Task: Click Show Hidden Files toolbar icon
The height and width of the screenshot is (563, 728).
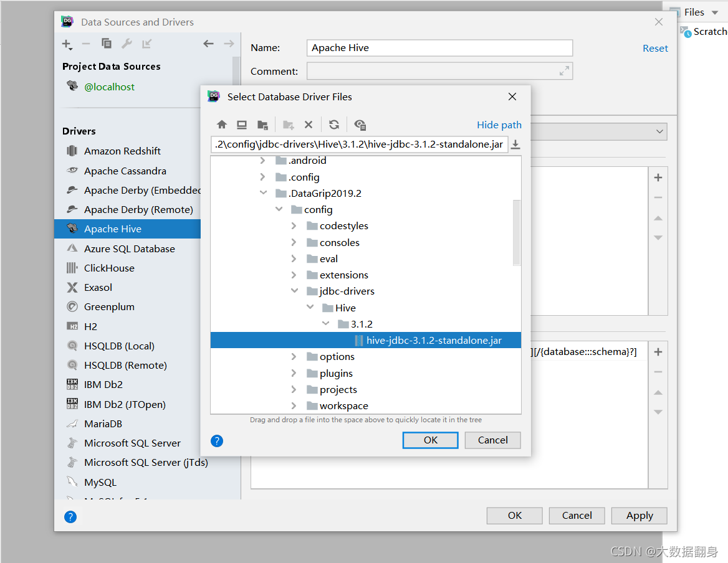Action: tap(360, 125)
